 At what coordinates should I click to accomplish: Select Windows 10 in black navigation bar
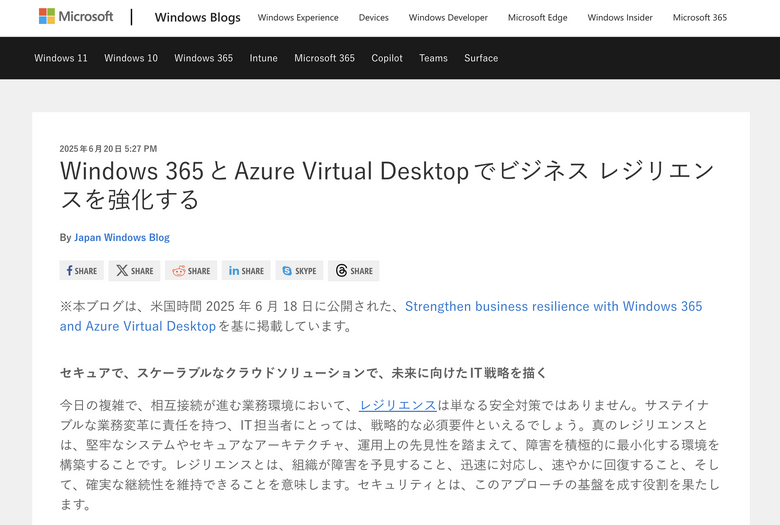(x=131, y=58)
